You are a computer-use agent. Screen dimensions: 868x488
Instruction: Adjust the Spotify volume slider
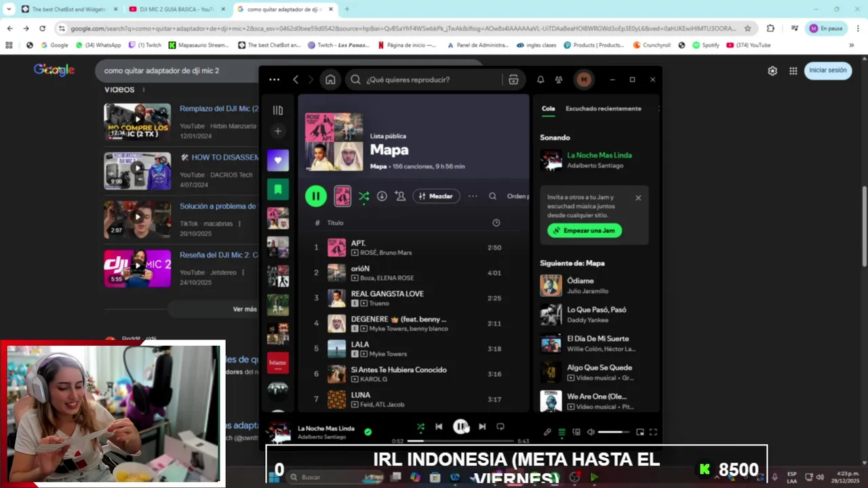click(x=614, y=432)
